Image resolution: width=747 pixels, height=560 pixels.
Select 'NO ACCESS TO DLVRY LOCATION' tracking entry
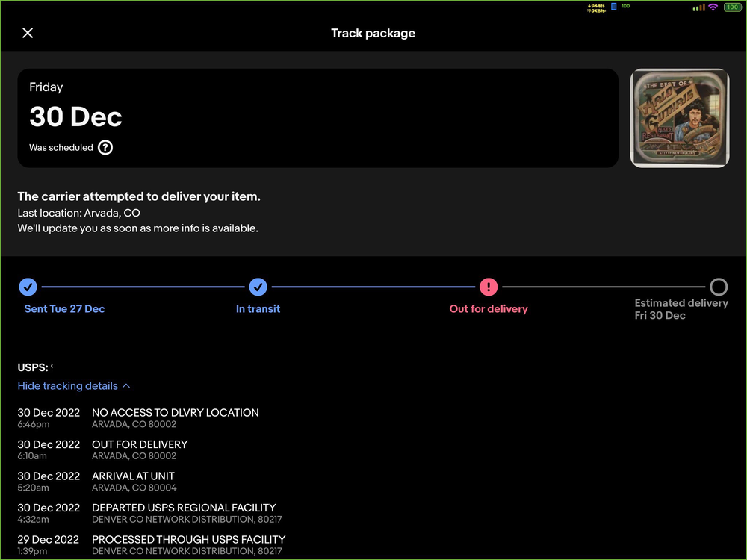pyautogui.click(x=175, y=412)
